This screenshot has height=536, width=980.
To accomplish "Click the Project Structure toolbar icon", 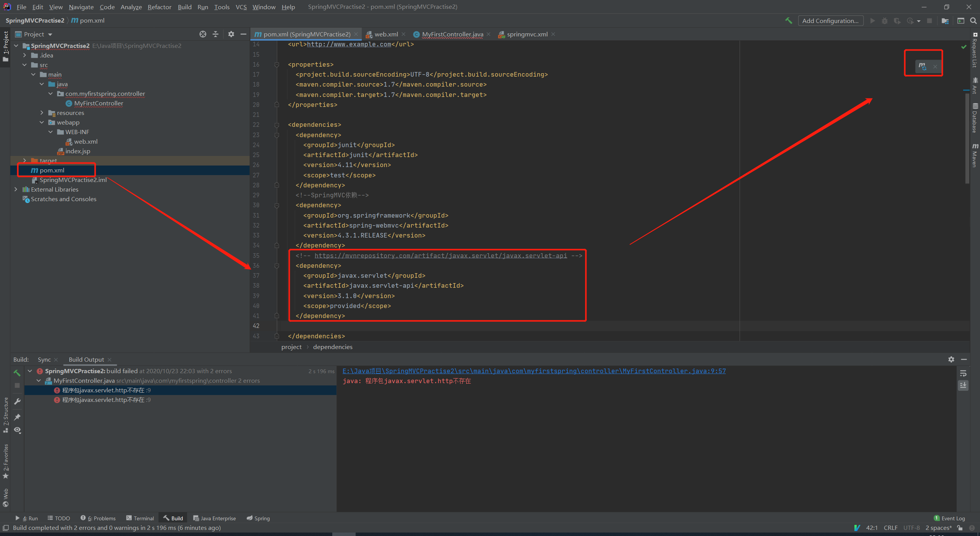I will 945,21.
